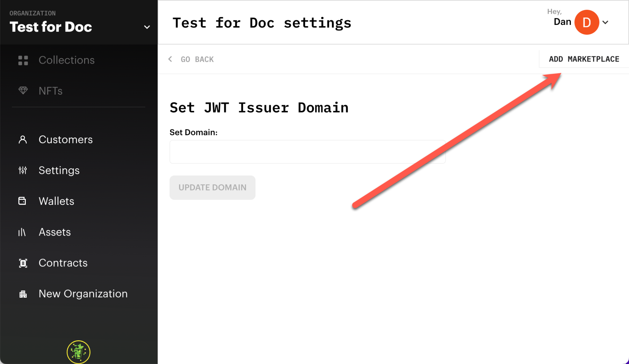Expand the Test for Doc organization dropdown

pos(147,27)
